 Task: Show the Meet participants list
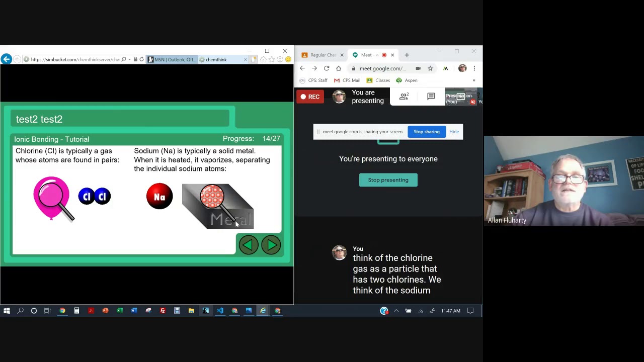(x=404, y=96)
